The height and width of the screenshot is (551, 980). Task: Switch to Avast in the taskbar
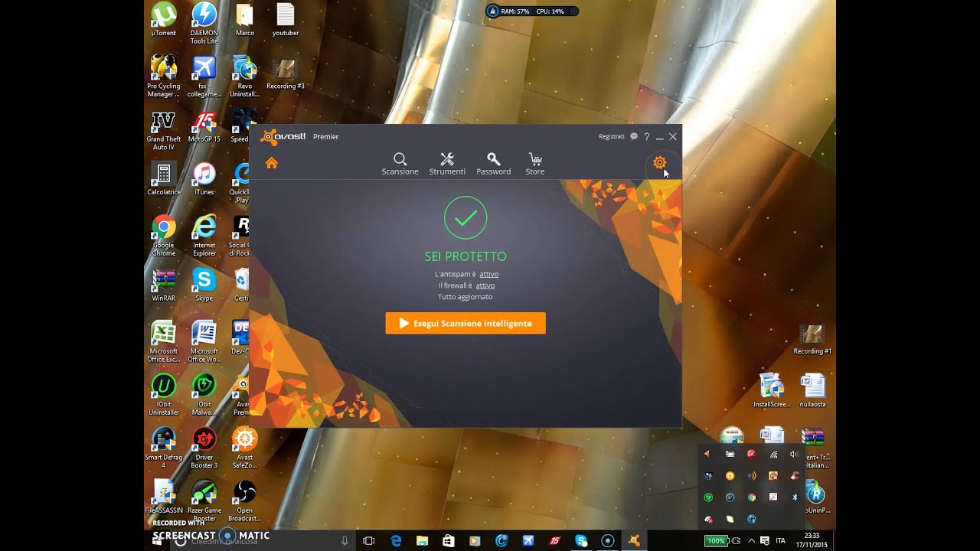634,540
